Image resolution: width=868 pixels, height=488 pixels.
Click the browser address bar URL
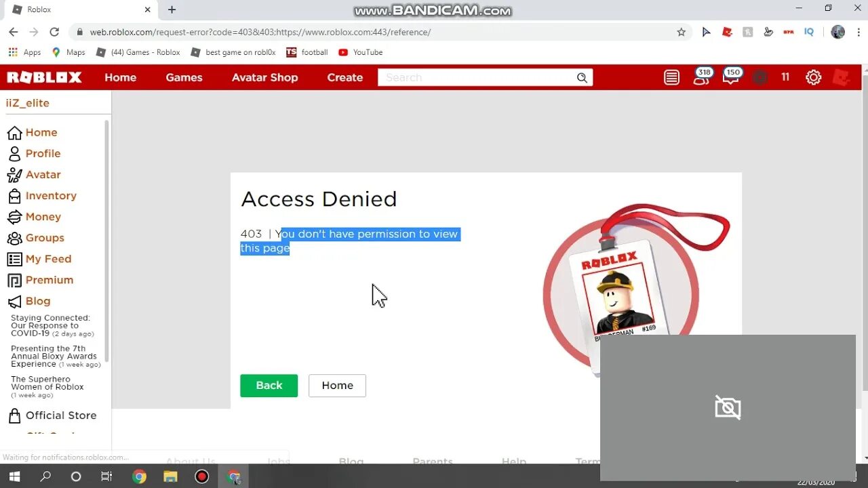pyautogui.click(x=260, y=32)
